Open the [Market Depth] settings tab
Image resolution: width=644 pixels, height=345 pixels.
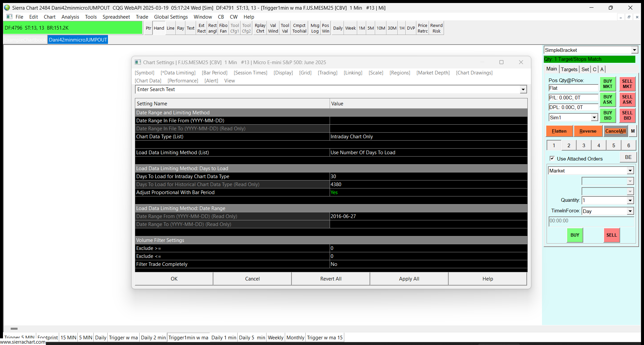(433, 73)
